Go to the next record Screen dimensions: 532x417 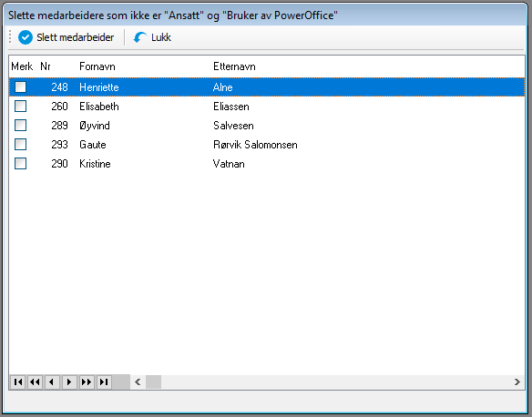click(69, 382)
